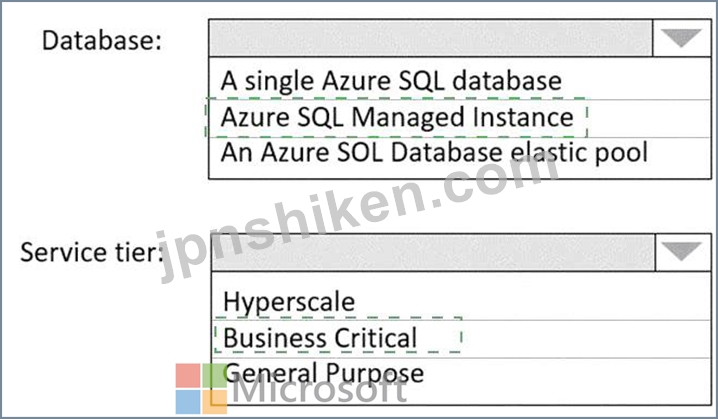The image size is (718, 419).
Task: Open the Database dropdown arrow
Action: coord(681,38)
